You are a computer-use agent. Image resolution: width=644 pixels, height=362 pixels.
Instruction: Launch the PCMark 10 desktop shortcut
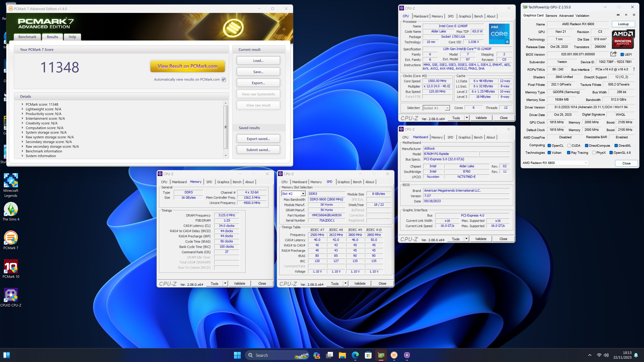click(11, 269)
